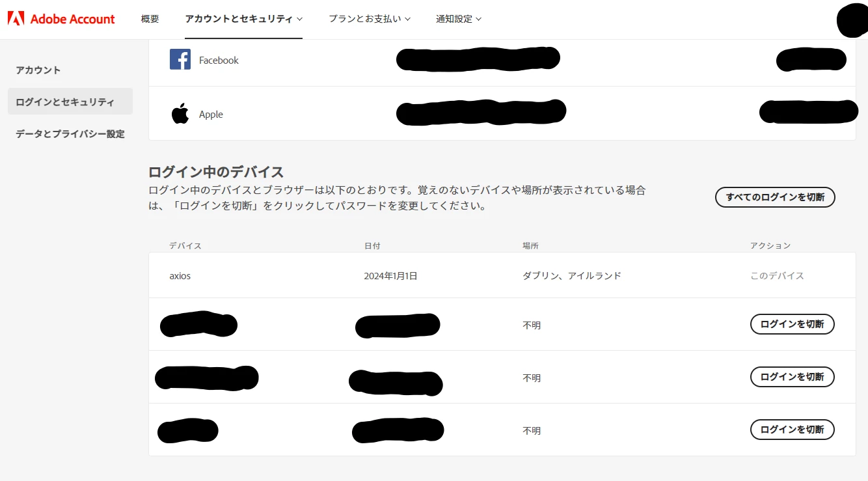Click the Adobe logo icon
The image size is (868, 481).
(16, 18)
